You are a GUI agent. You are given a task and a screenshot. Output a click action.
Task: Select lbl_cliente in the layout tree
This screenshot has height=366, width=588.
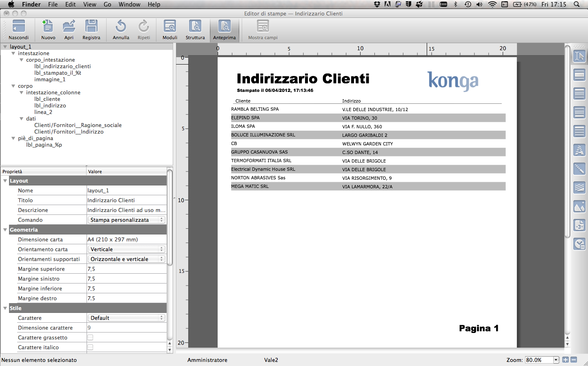47,99
